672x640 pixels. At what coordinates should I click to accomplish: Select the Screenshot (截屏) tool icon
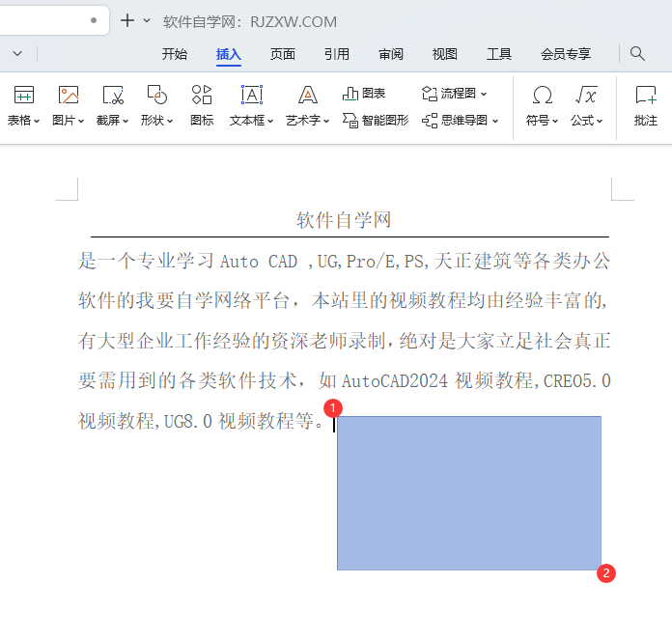click(x=113, y=95)
